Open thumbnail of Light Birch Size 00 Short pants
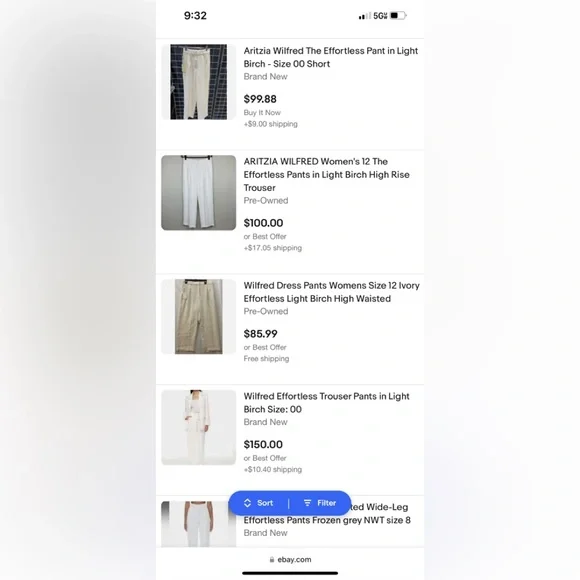Viewport: 580px width, 580px height. click(199, 82)
